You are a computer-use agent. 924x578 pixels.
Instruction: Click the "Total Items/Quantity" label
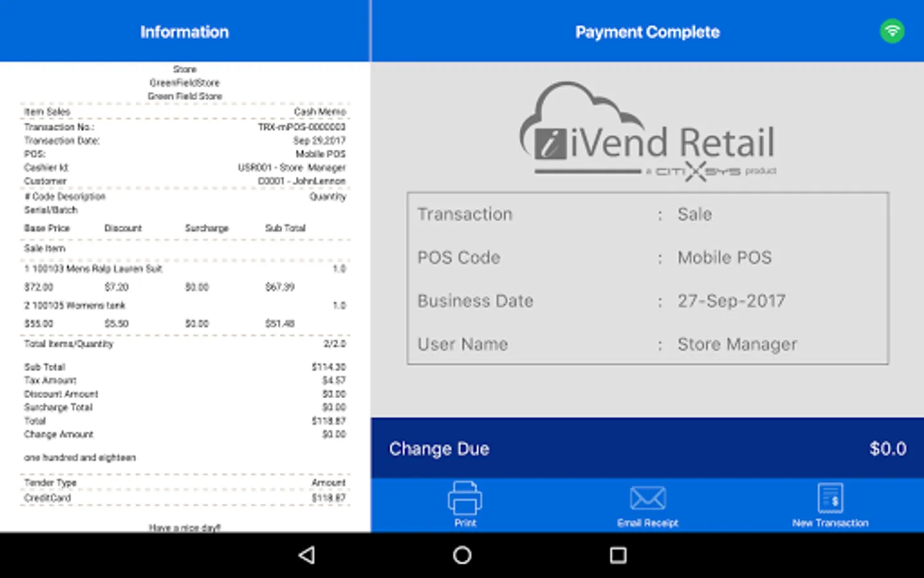pos(69,344)
